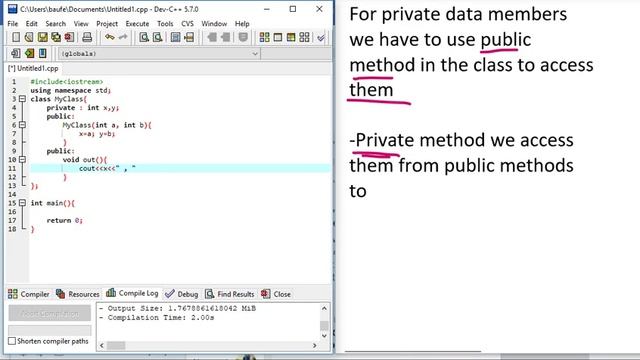Viewport: 640px width, 360px height.
Task: Open the (globals) scope dropdown
Action: click(159, 53)
